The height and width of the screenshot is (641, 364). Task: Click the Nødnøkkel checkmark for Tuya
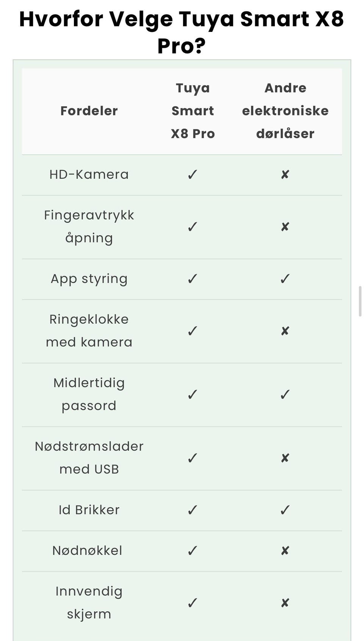tap(193, 551)
